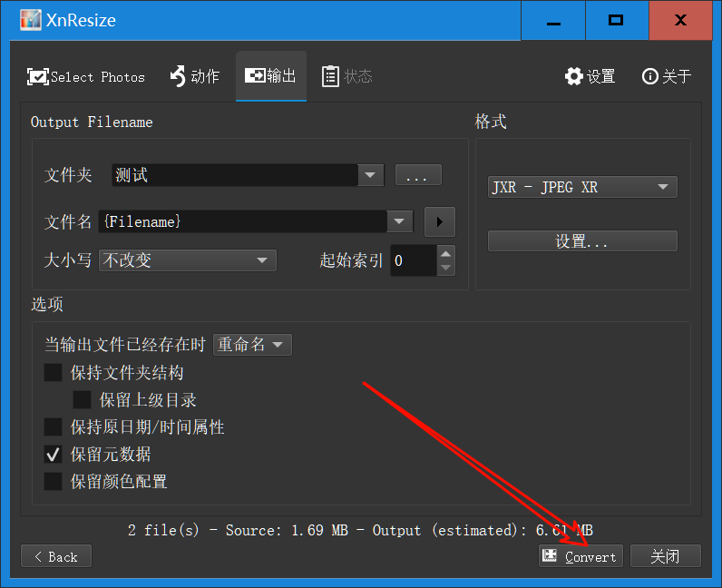
Task: Open the Select Photos tab
Action: pyautogui.click(x=86, y=76)
